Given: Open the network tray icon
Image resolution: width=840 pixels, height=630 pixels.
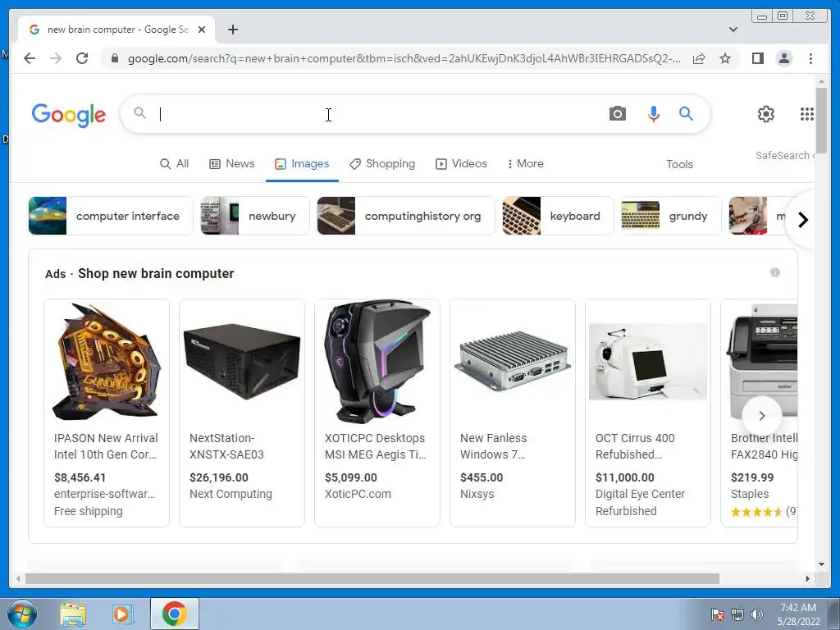Looking at the screenshot, I should click(737, 614).
